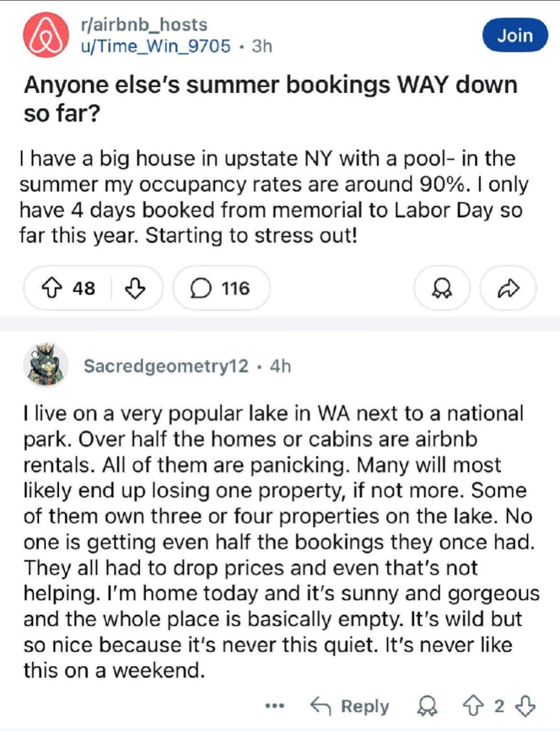The image size is (560, 731).
Task: Click the post body about upstate NY house
Action: pos(276,195)
